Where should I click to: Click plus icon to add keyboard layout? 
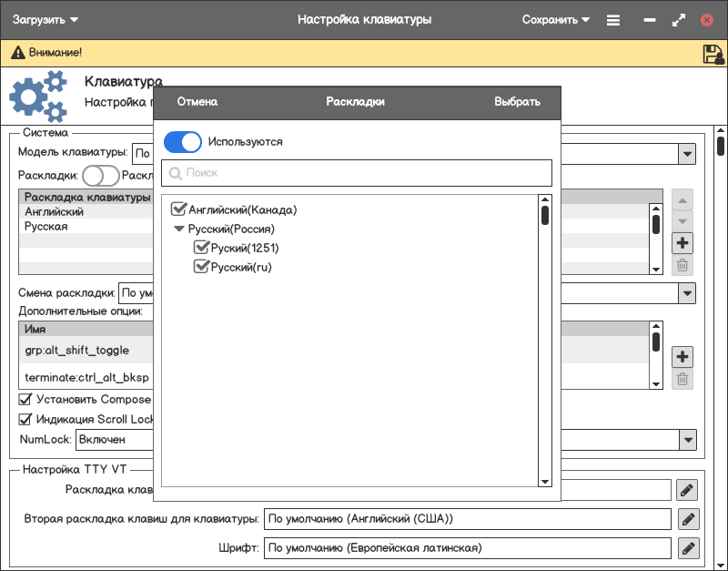coord(682,243)
